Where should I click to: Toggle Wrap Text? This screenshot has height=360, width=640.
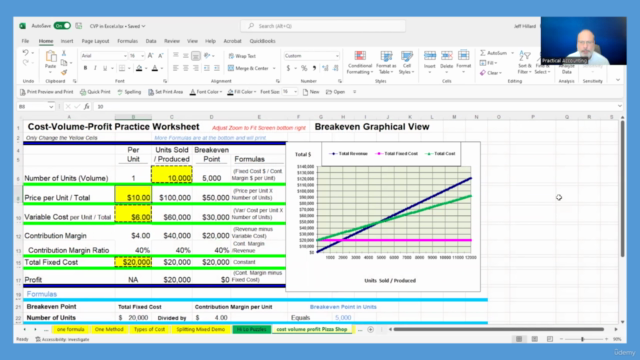coord(242,56)
